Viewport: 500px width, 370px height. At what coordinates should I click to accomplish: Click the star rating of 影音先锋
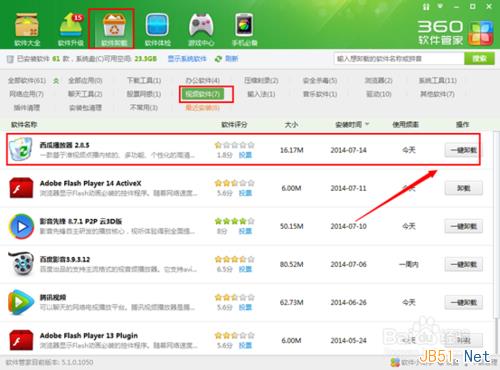pyautogui.click(x=234, y=221)
